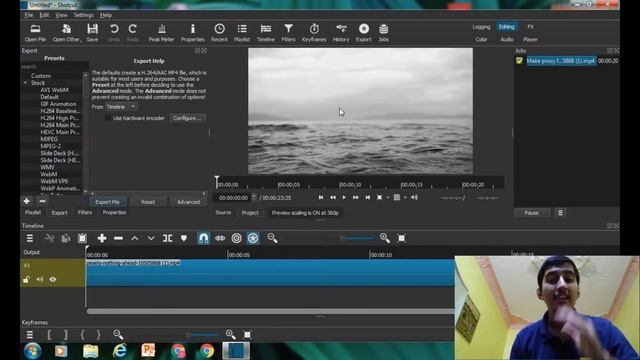The height and width of the screenshot is (360, 640).
Task: Open the Keyframes hamburger menu
Action: pos(30,335)
